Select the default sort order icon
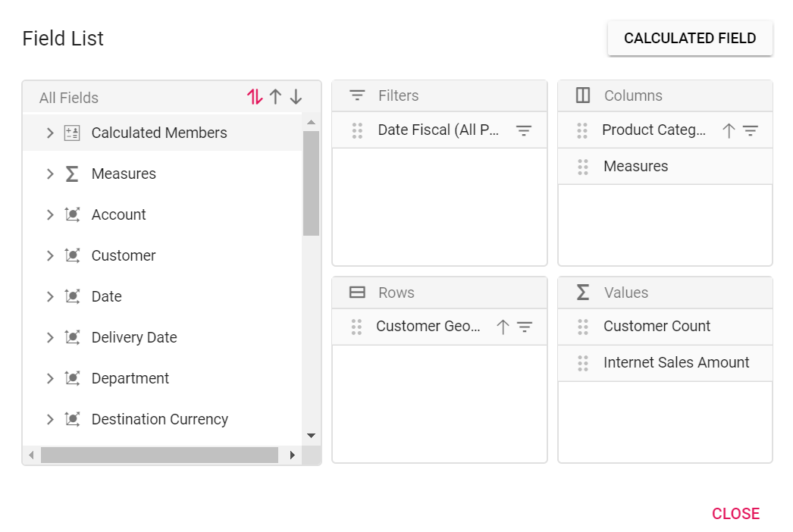This screenshot has width=793, height=532. 255,96
